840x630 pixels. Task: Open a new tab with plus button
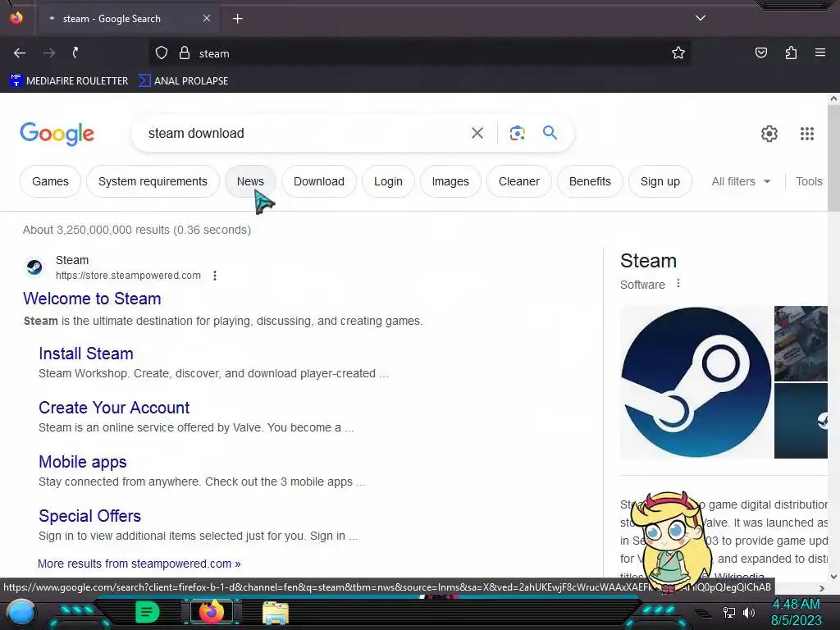[x=237, y=19]
